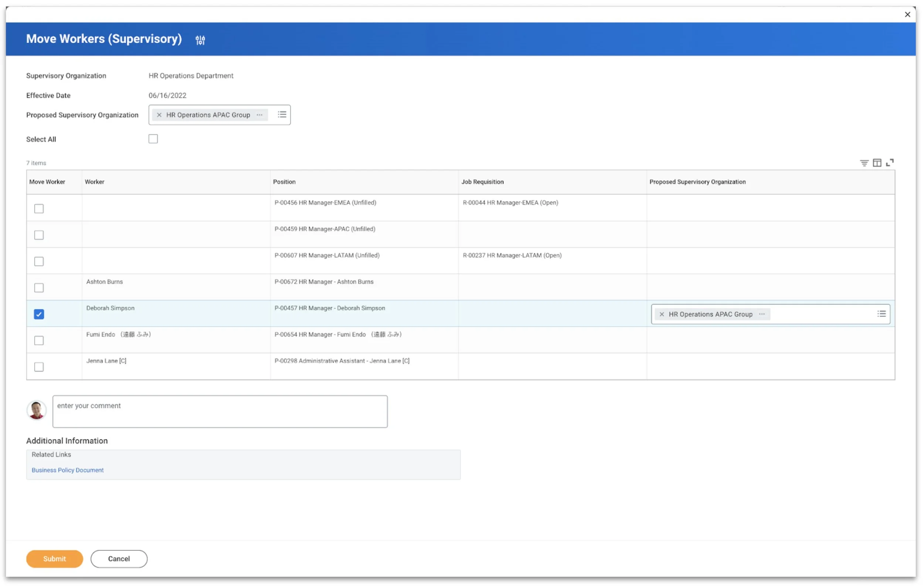The height and width of the screenshot is (587, 924).
Task: Check Move Worker for P-00456 HR Manager-EMEA row
Action: [39, 209]
